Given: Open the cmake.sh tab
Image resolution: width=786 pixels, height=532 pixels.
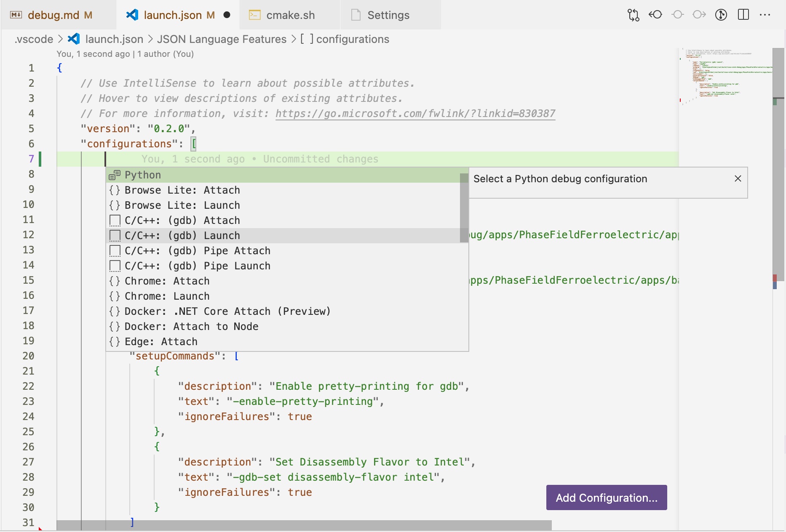Looking at the screenshot, I should 290,15.
